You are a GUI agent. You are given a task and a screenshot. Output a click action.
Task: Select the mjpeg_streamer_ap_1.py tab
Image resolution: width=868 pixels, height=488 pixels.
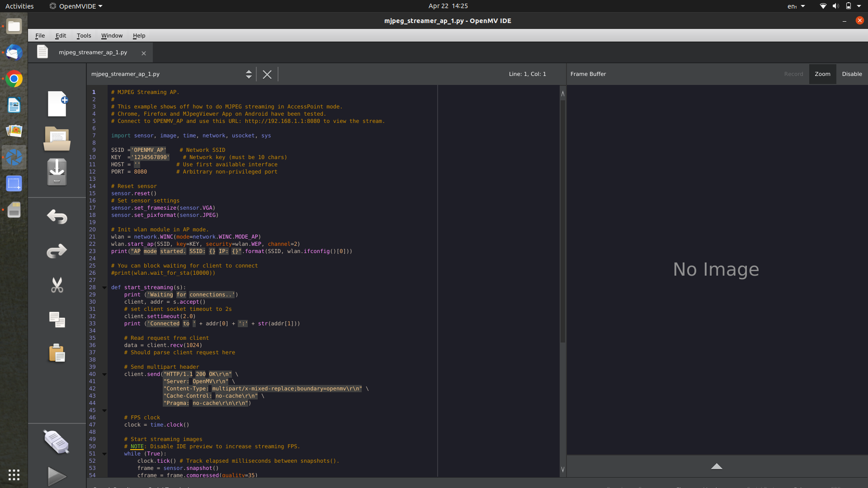pyautogui.click(x=92, y=52)
